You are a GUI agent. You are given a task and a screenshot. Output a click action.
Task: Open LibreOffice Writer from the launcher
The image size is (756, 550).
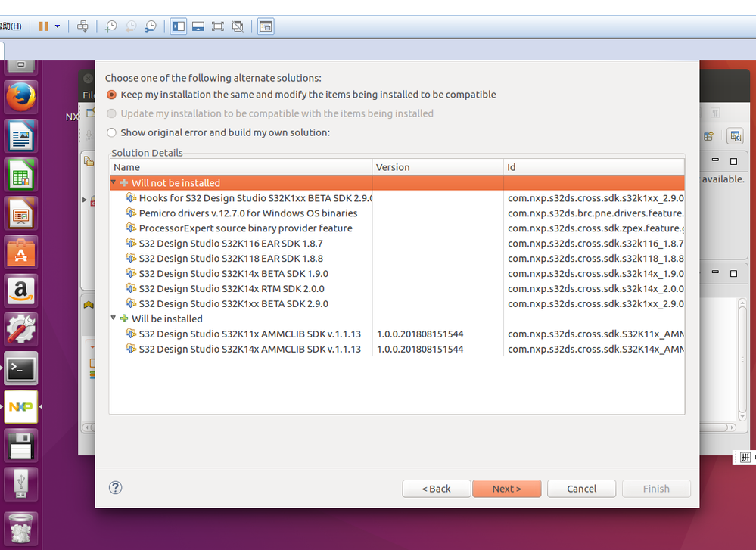pos(20,136)
